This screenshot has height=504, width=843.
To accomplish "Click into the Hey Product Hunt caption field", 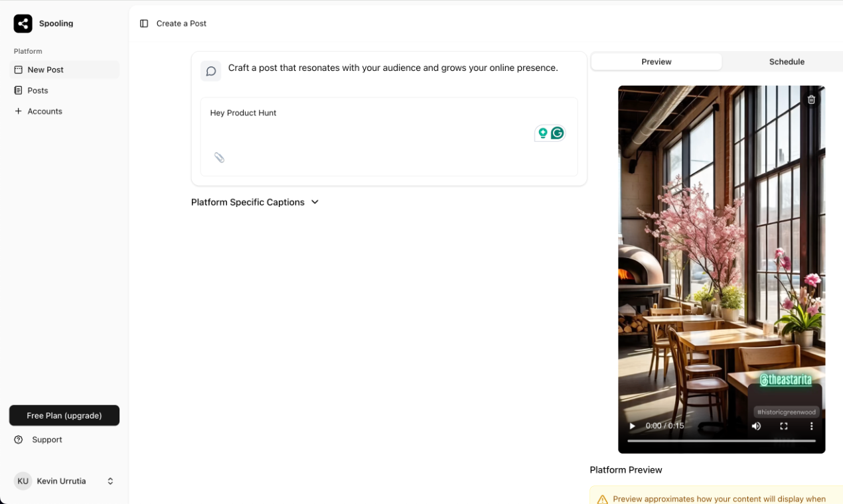I will pos(389,137).
